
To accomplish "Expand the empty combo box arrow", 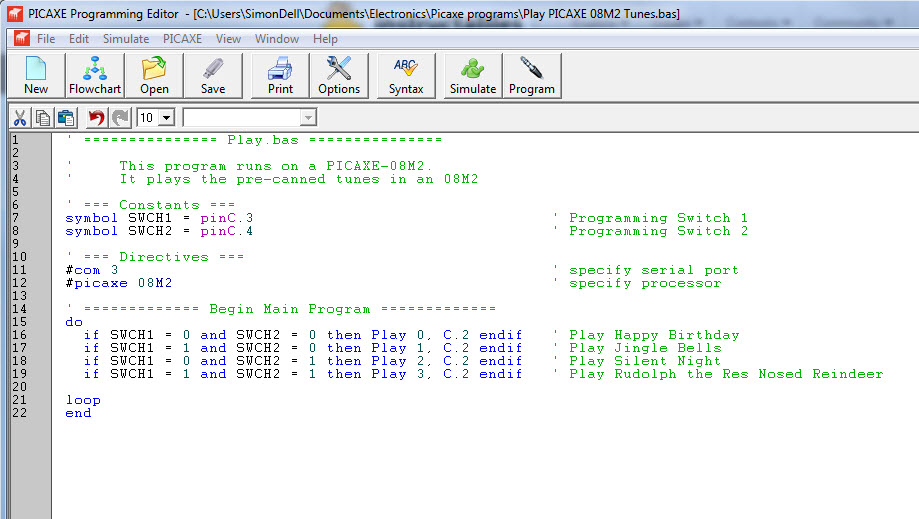I will (x=308, y=118).
